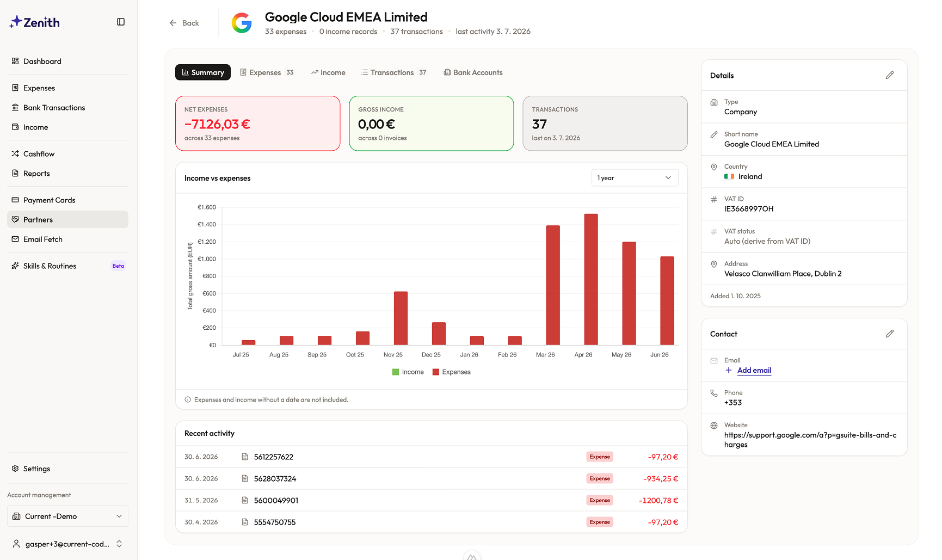Screen dimensions: 942x560
Task: Open Payment Cards page
Action: click(x=68, y=200)
